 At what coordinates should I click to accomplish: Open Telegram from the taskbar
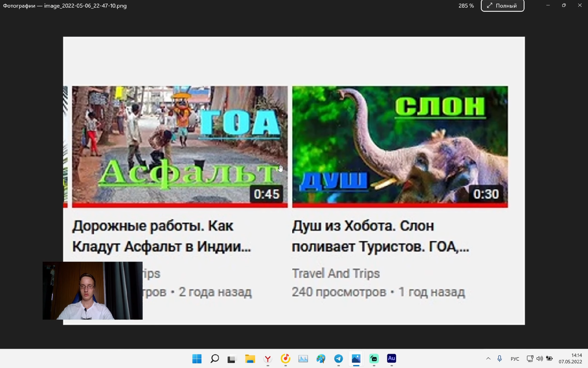tap(338, 359)
